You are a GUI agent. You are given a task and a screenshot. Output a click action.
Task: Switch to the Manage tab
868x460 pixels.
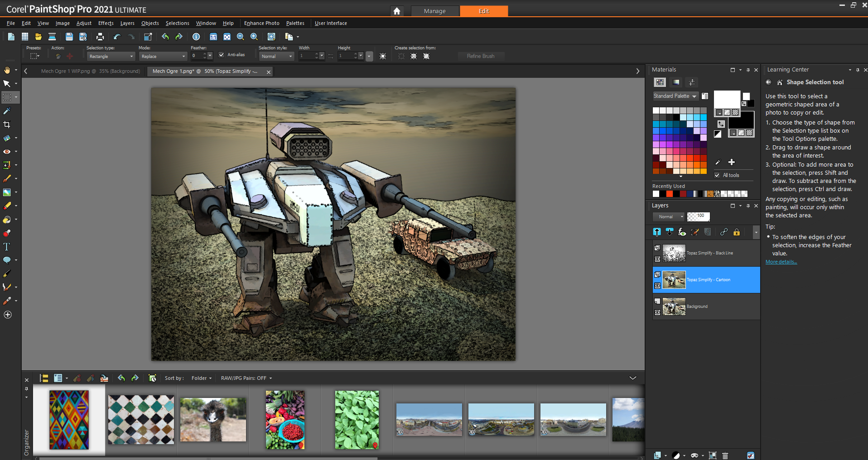point(434,11)
